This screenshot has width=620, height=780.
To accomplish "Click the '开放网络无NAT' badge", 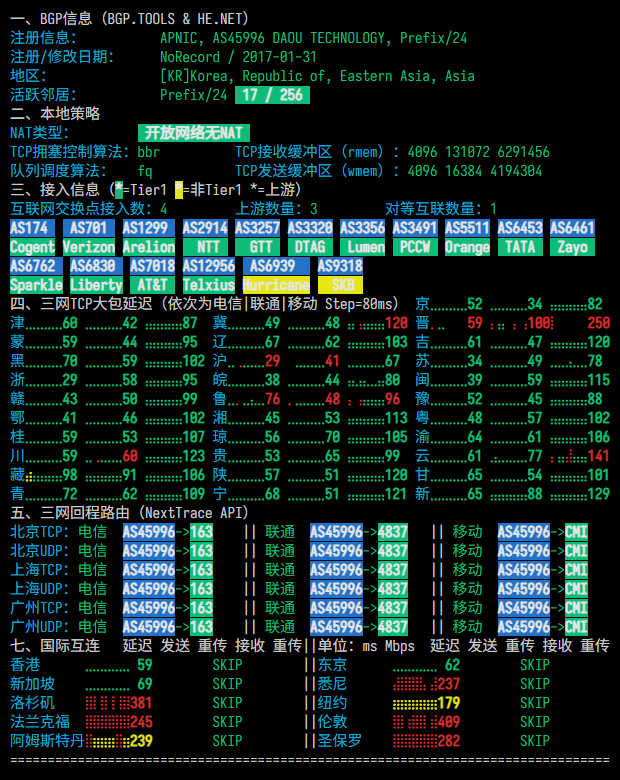I will [x=194, y=133].
